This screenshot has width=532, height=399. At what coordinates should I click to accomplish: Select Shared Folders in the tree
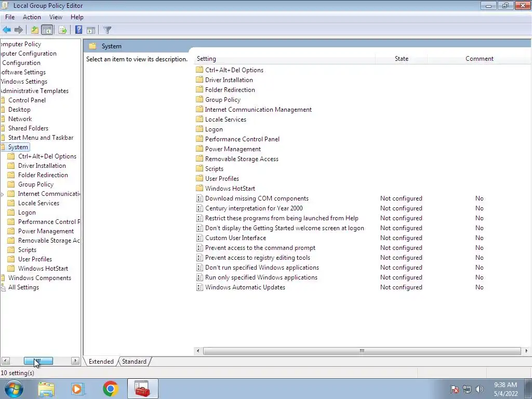28,128
